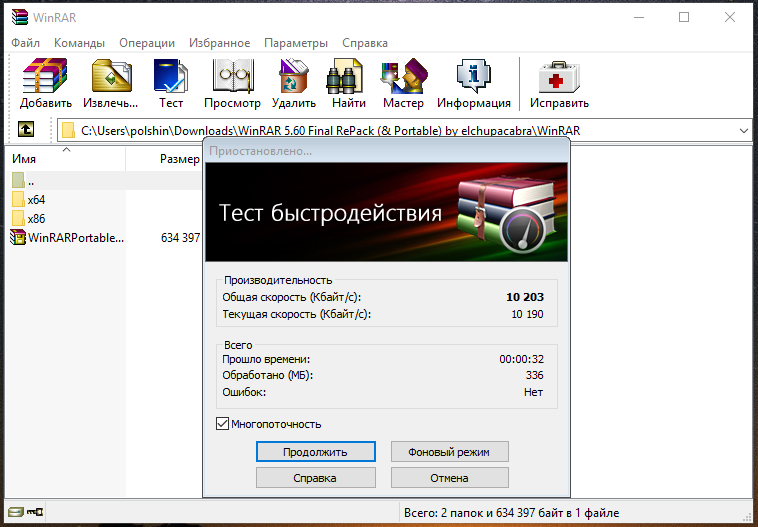Select the x64 folder name

36,200
